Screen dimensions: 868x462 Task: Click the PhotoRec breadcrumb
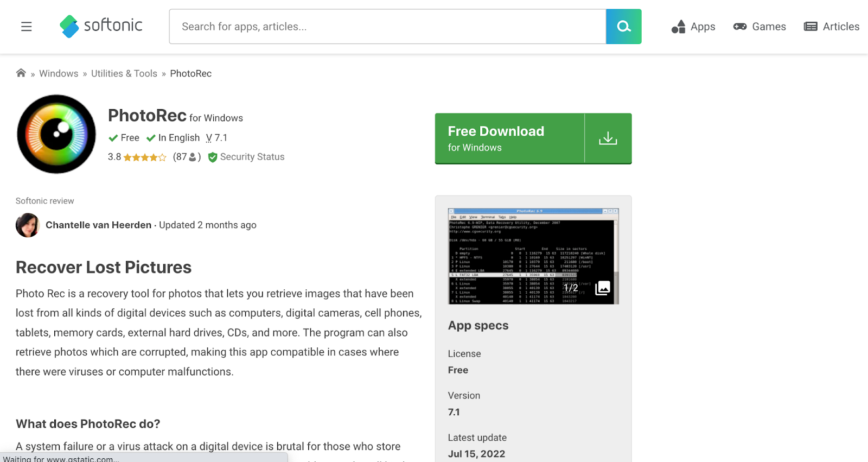[x=191, y=74]
